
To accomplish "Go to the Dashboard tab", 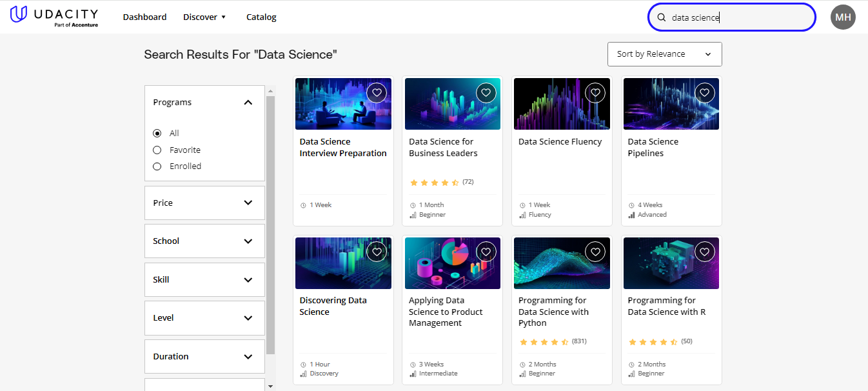I will pos(144,17).
